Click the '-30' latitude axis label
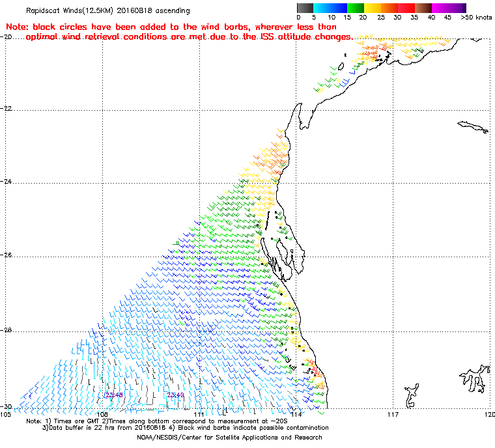The width and height of the screenshot is (495, 448). tap(6, 406)
